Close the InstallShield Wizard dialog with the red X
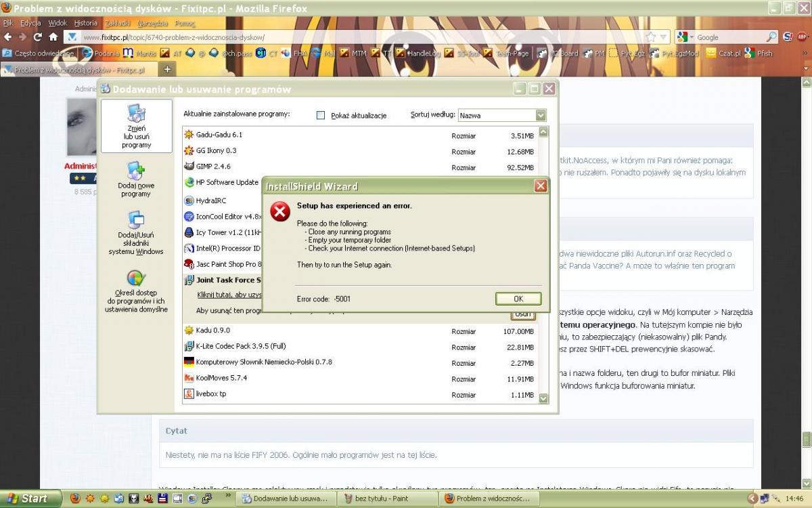 coord(541,186)
